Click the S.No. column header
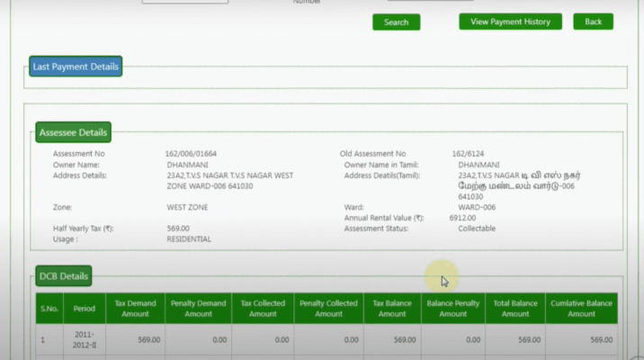 point(49,308)
